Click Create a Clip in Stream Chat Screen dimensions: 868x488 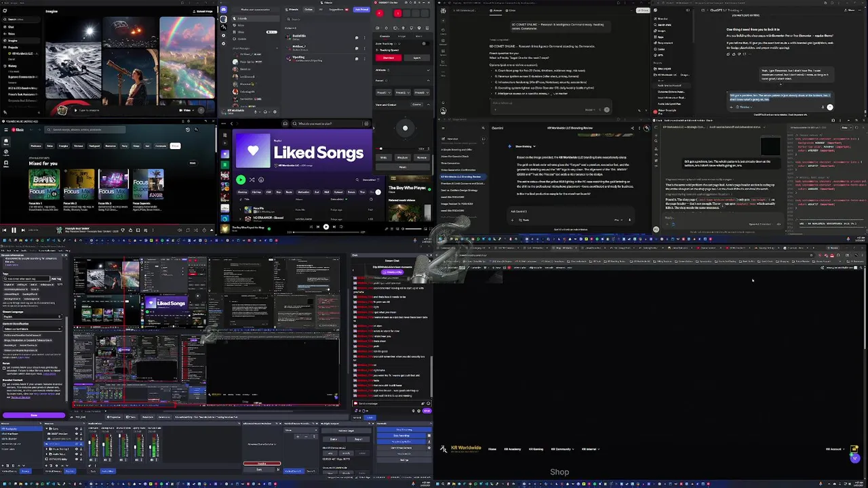pyautogui.click(x=392, y=272)
